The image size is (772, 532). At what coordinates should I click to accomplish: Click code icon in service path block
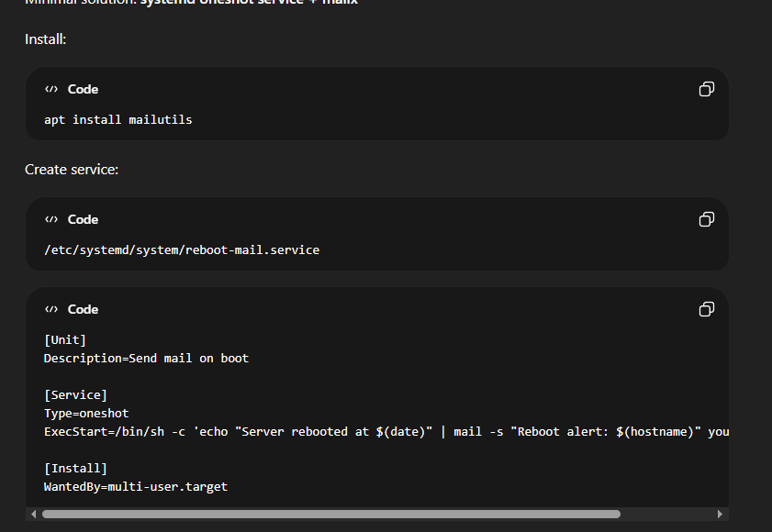pos(51,219)
